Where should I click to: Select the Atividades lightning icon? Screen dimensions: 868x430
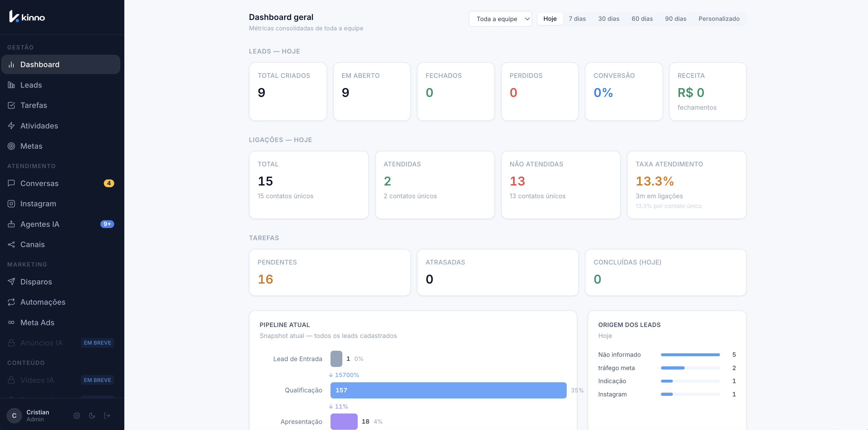(x=11, y=126)
